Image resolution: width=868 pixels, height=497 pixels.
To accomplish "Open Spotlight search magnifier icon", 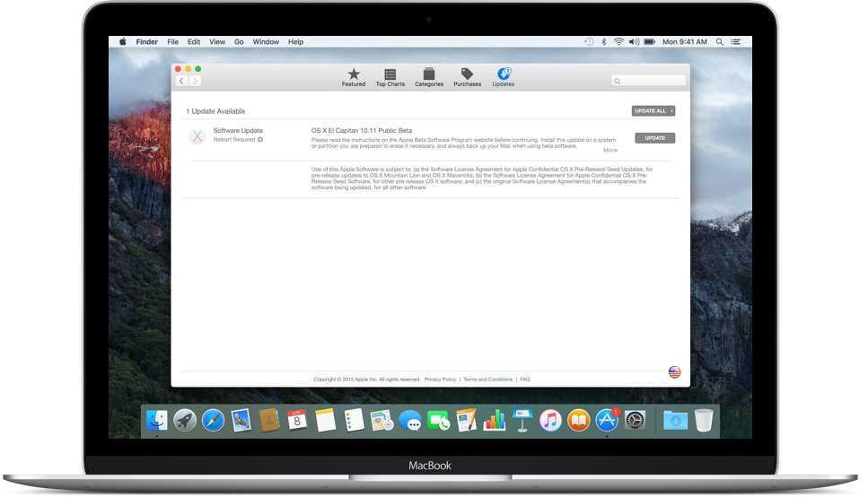I will click(719, 41).
